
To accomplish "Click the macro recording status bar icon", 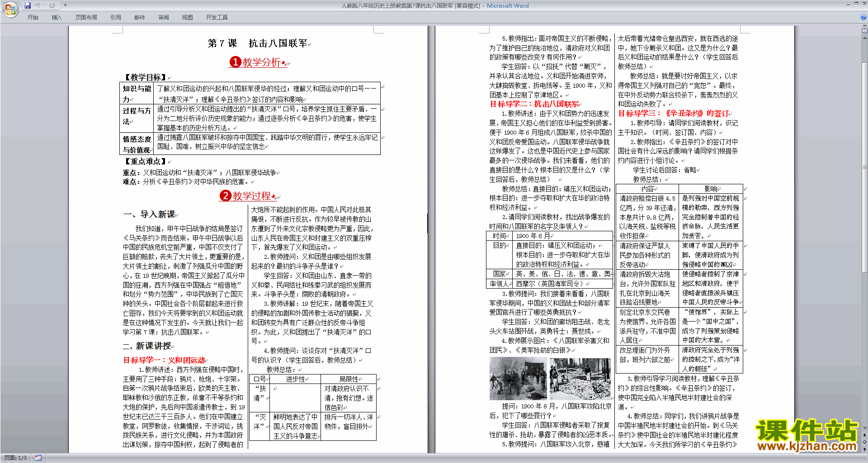I will pos(38,458).
